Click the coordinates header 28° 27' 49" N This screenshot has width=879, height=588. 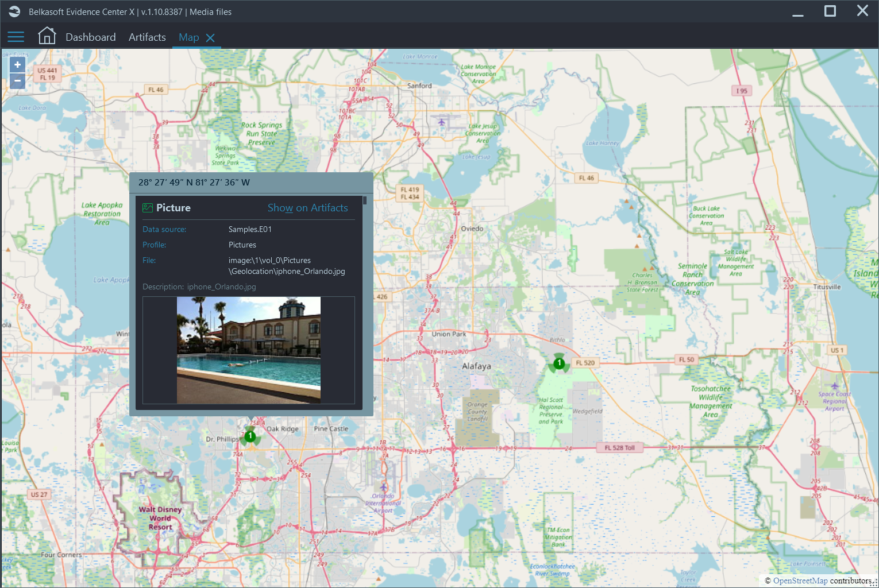[x=194, y=183]
